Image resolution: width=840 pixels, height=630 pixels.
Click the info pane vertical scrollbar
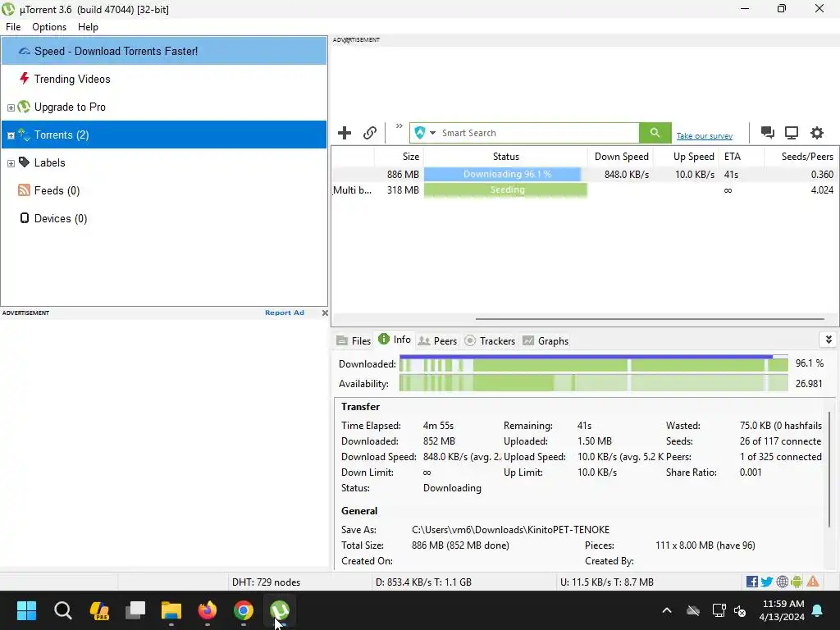coord(830,468)
